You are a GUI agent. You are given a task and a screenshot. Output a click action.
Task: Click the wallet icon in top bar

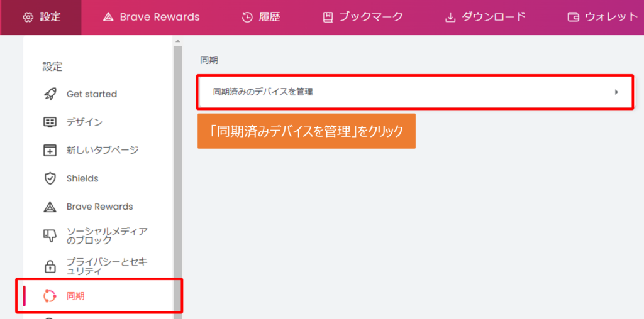(574, 17)
